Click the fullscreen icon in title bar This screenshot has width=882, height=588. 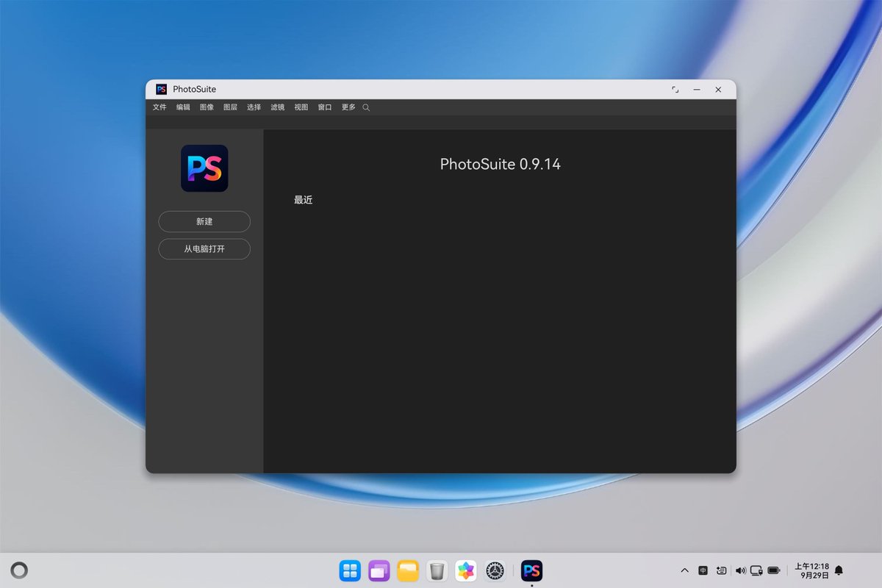click(x=675, y=89)
